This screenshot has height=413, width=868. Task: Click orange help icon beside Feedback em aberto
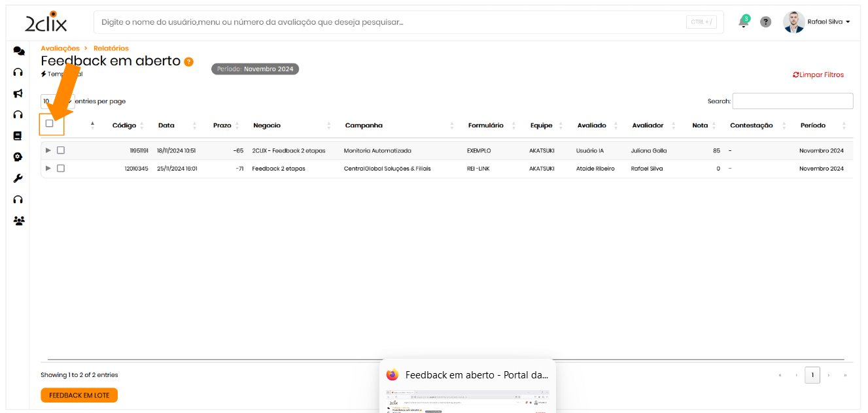pyautogui.click(x=188, y=61)
